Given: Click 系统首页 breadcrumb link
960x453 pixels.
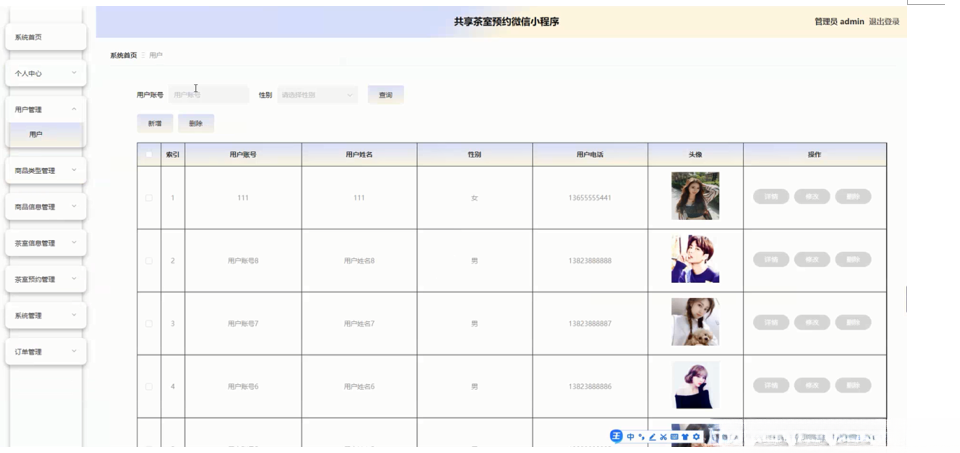Looking at the screenshot, I should tap(124, 55).
